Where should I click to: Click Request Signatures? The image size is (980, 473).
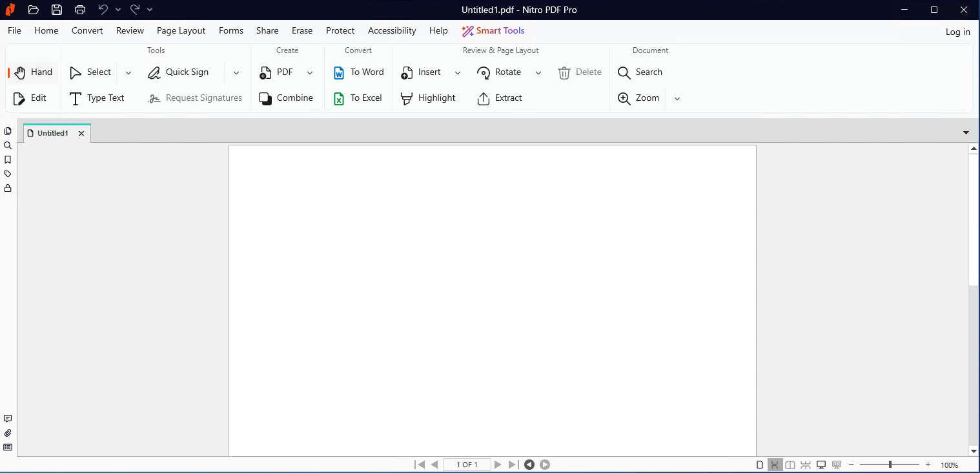tap(195, 98)
